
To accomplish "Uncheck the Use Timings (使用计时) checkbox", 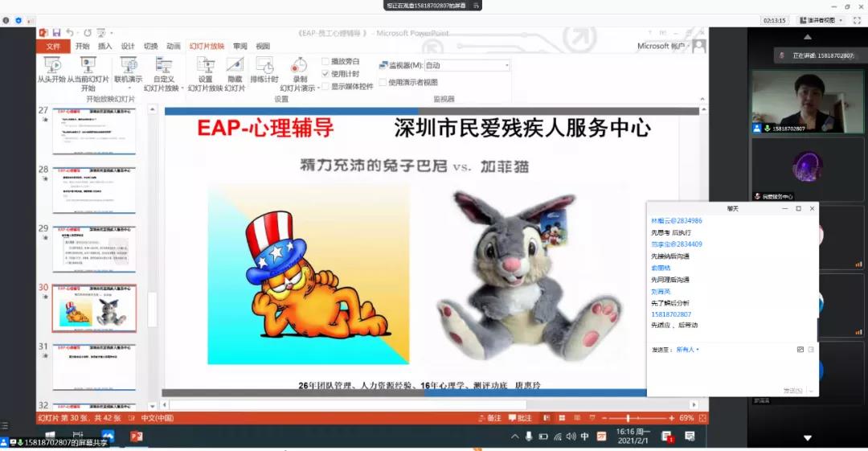I will (325, 74).
